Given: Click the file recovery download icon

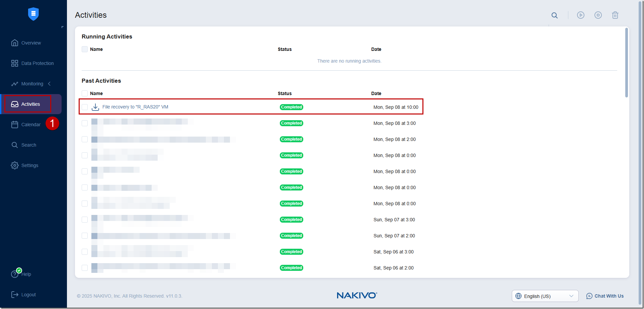Looking at the screenshot, I should tap(95, 107).
